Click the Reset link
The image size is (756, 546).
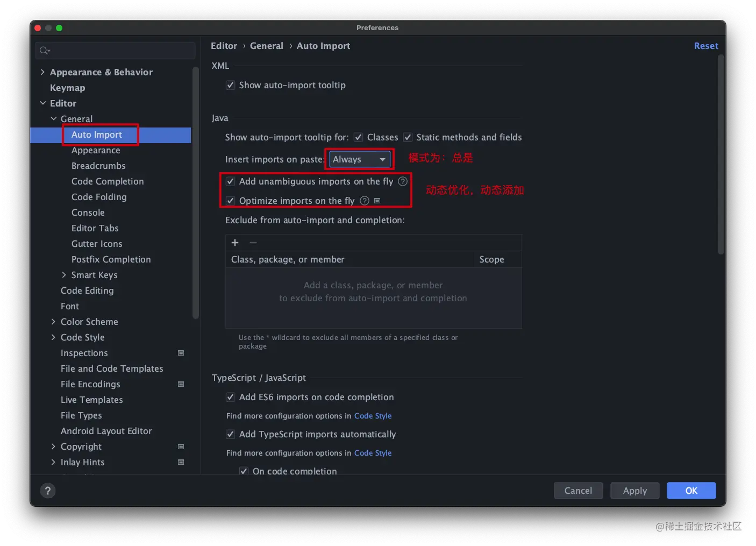[x=706, y=46]
